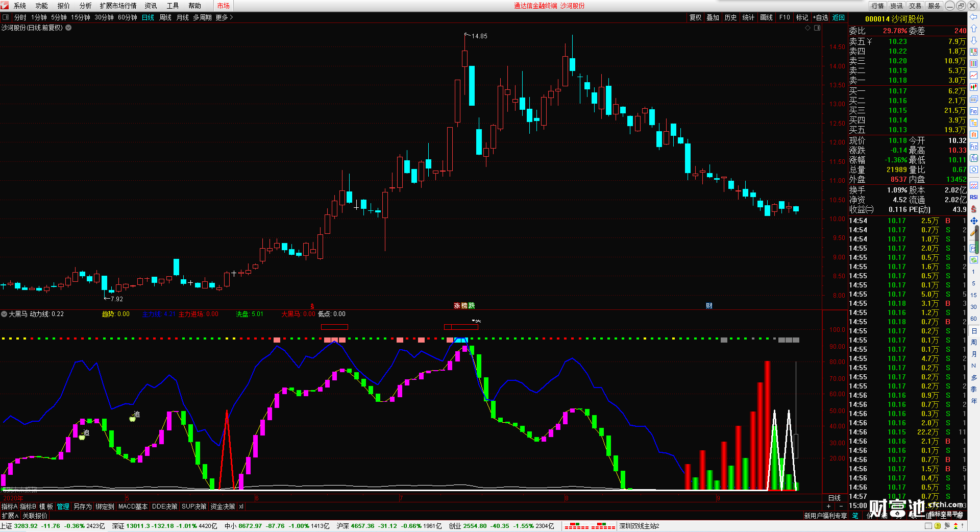Screen dimensions: 980x532
Task: Click the square panel icon at chart top right
Action: 817,28
